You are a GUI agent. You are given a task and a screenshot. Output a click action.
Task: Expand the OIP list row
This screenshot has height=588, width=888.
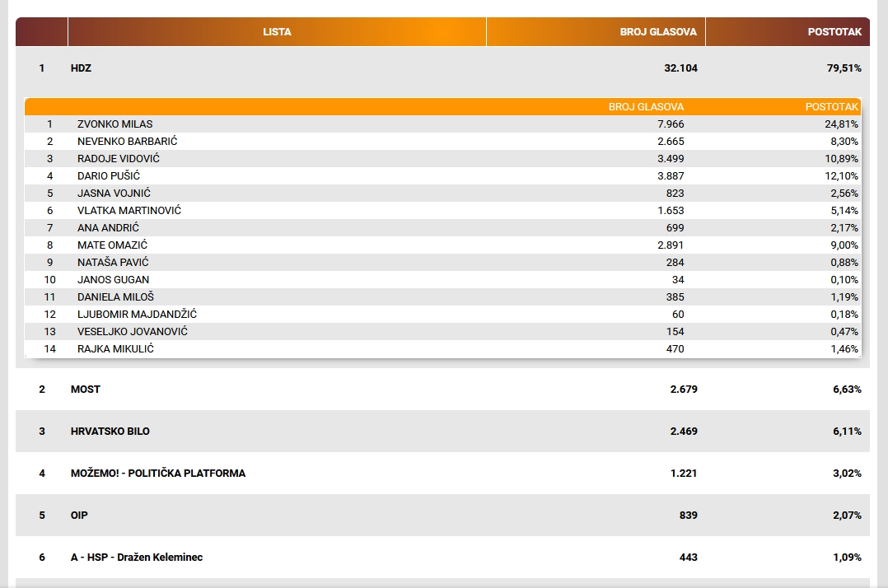pyautogui.click(x=442, y=515)
